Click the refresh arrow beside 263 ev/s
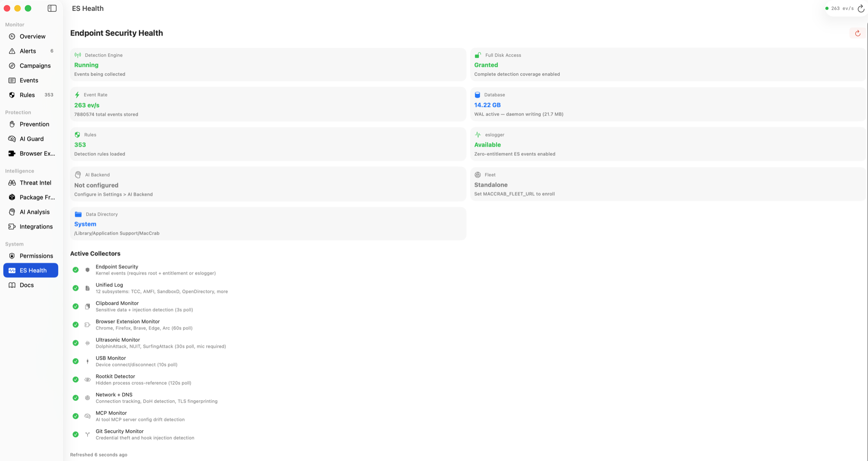Screen dimensions: 868x461 [x=861, y=8]
